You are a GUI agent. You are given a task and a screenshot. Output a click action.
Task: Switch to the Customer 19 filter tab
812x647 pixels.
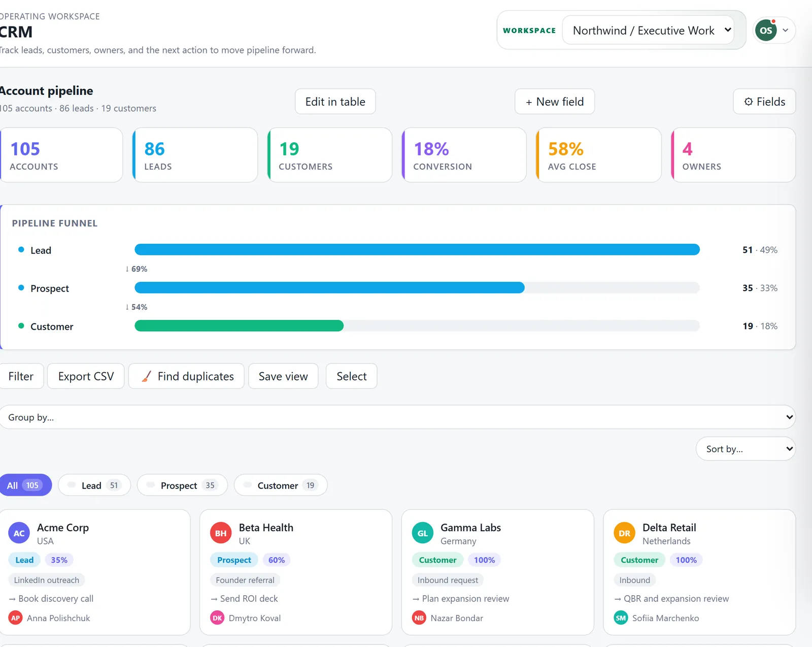click(281, 486)
